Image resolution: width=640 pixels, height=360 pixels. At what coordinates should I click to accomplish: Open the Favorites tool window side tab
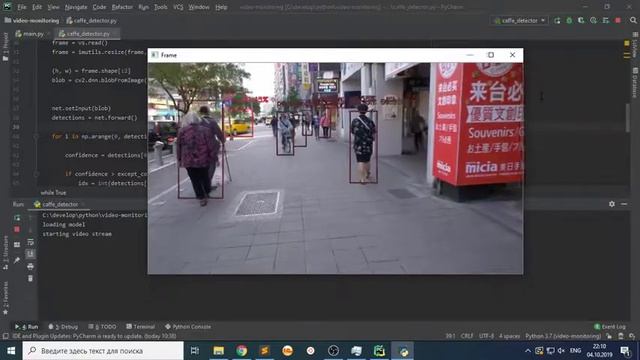coord(5,298)
